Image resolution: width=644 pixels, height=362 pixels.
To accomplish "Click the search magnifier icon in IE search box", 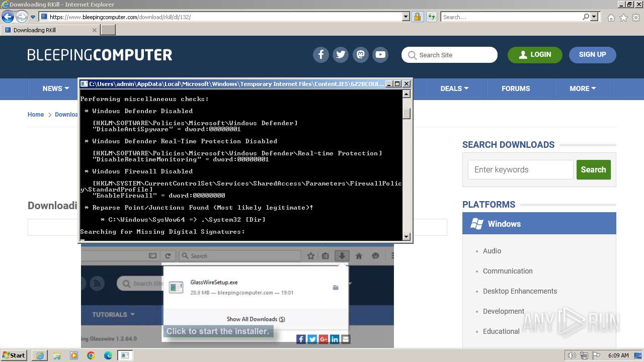I will [586, 17].
